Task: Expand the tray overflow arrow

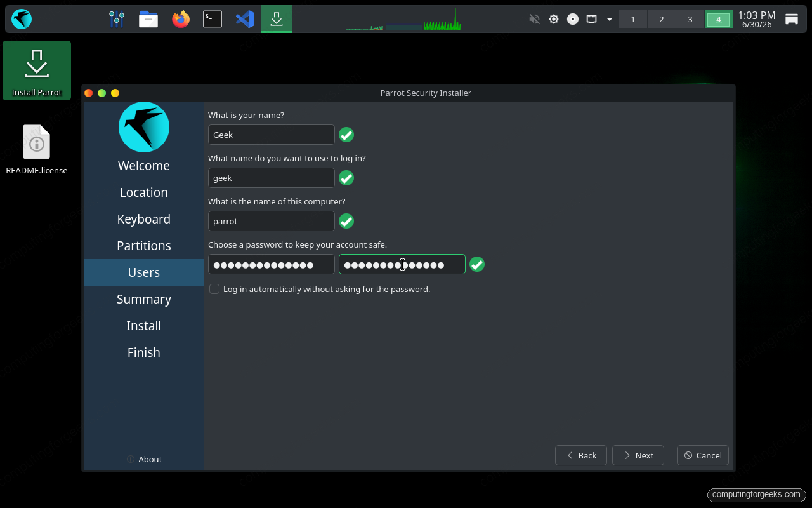Action: [610, 19]
